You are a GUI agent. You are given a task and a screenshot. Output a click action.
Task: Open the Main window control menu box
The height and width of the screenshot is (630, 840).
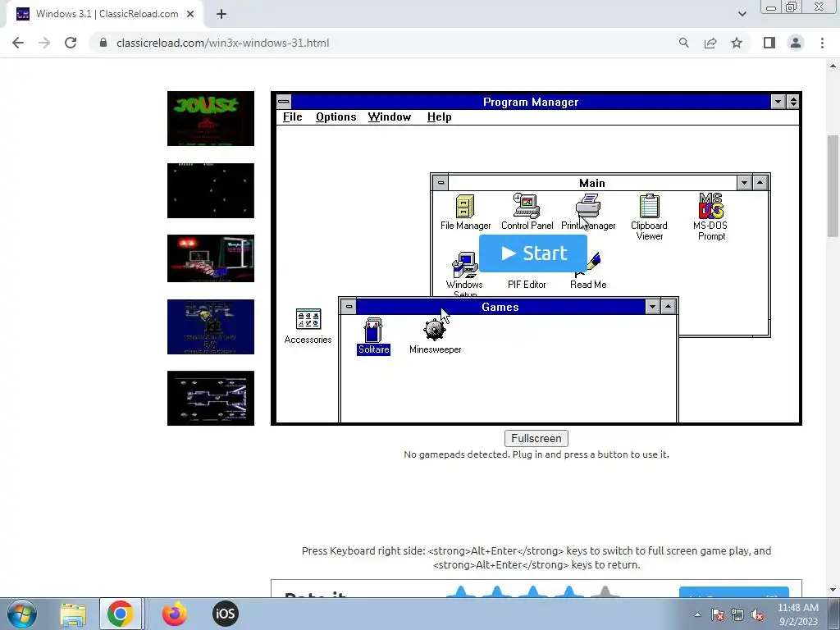(441, 183)
